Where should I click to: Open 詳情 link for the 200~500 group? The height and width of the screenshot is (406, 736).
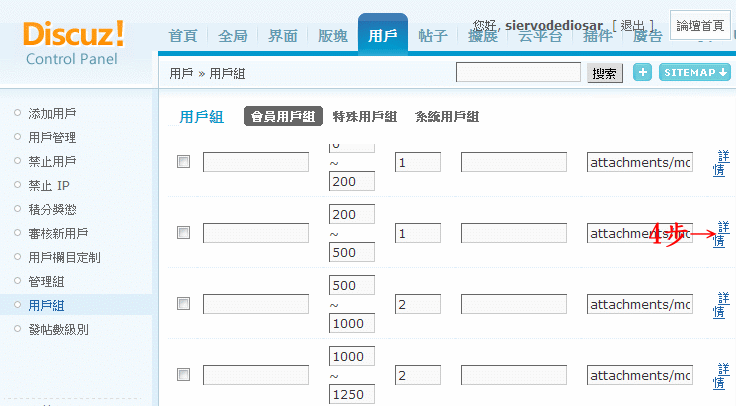[x=721, y=234]
